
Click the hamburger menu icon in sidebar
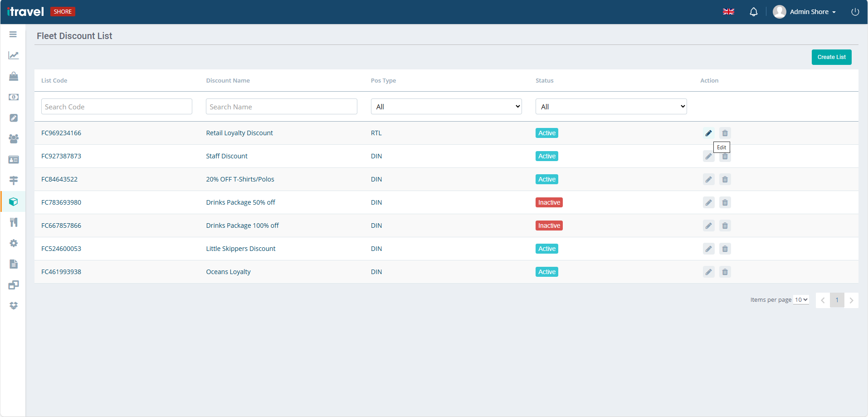[x=13, y=34]
